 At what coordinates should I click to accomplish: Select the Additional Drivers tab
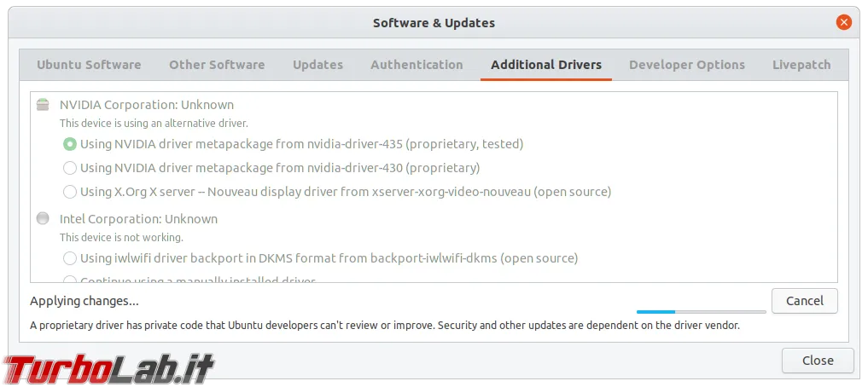tap(546, 65)
